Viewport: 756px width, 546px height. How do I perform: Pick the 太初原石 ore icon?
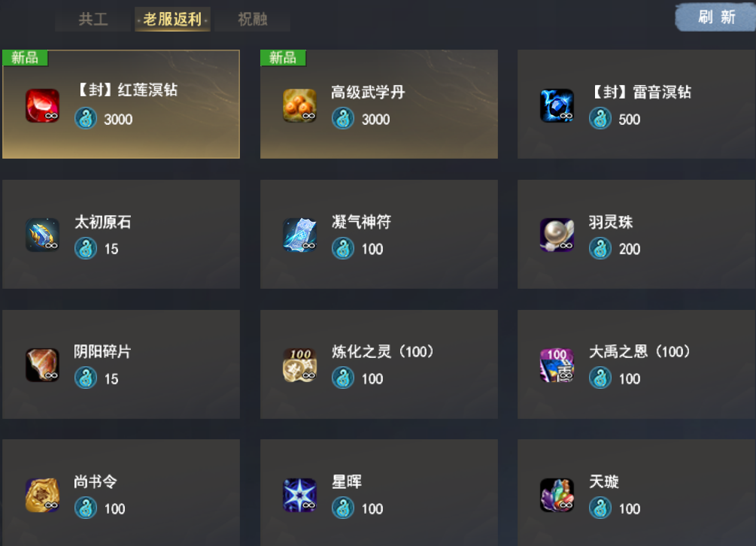(42, 235)
